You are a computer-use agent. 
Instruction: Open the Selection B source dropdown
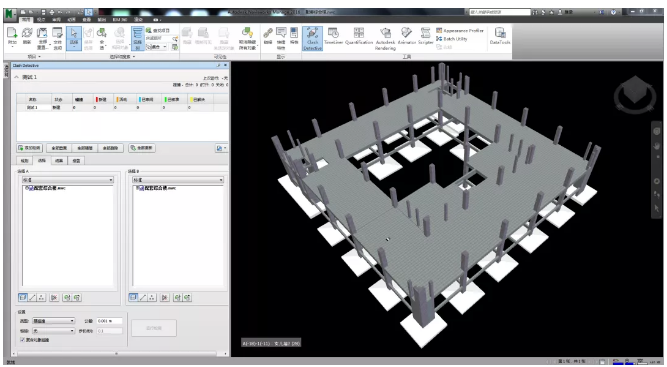pyautogui.click(x=178, y=180)
